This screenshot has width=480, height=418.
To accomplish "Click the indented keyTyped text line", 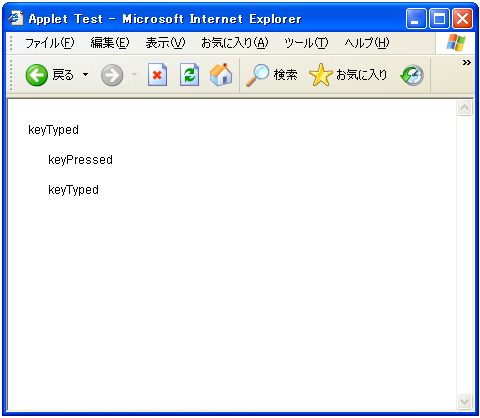I will pyautogui.click(x=73, y=190).
